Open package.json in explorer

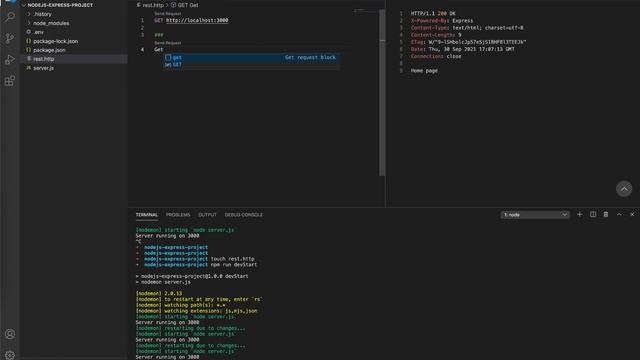pos(49,50)
